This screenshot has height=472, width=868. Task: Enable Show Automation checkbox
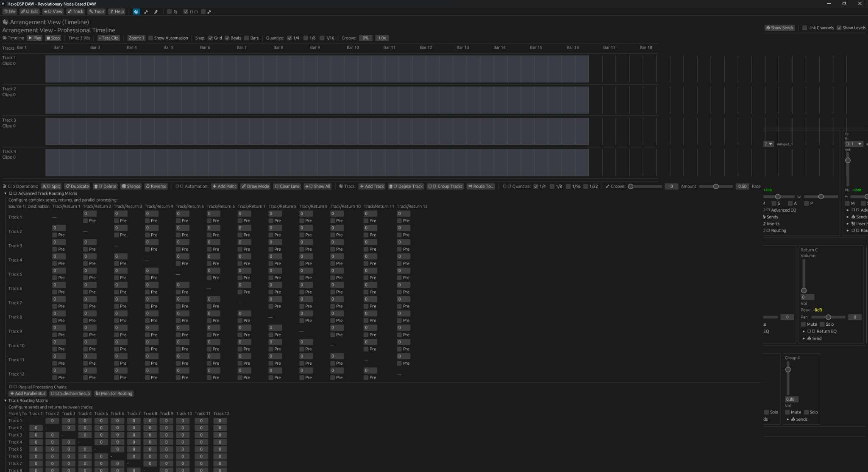tap(150, 38)
